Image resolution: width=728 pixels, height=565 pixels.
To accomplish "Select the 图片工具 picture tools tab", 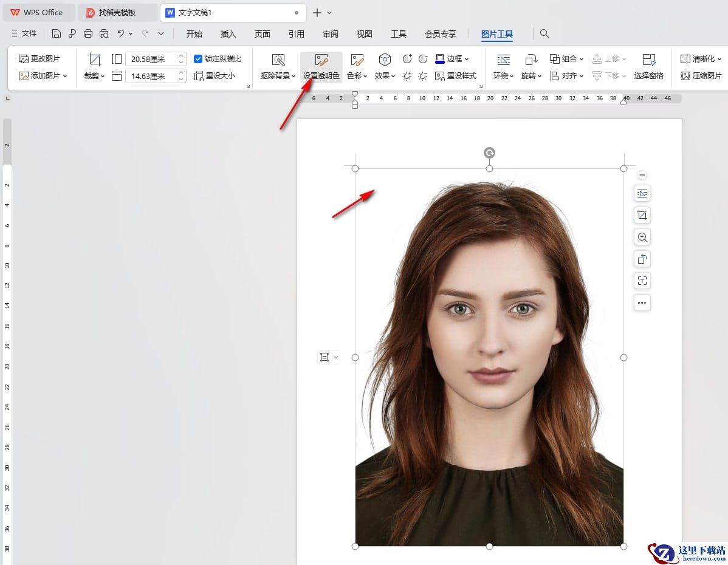I will 497,34.
